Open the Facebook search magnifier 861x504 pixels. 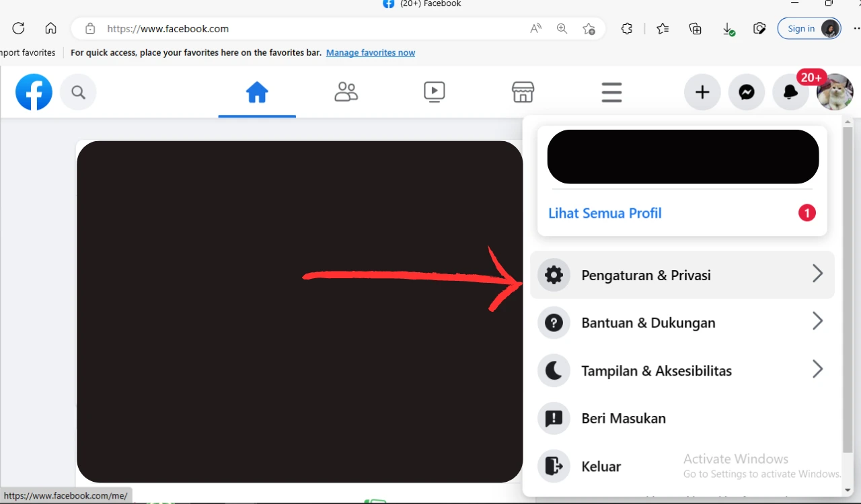coord(78,92)
